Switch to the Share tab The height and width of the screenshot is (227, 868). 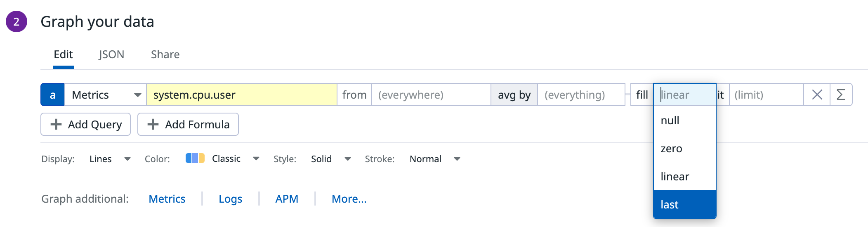click(x=165, y=54)
